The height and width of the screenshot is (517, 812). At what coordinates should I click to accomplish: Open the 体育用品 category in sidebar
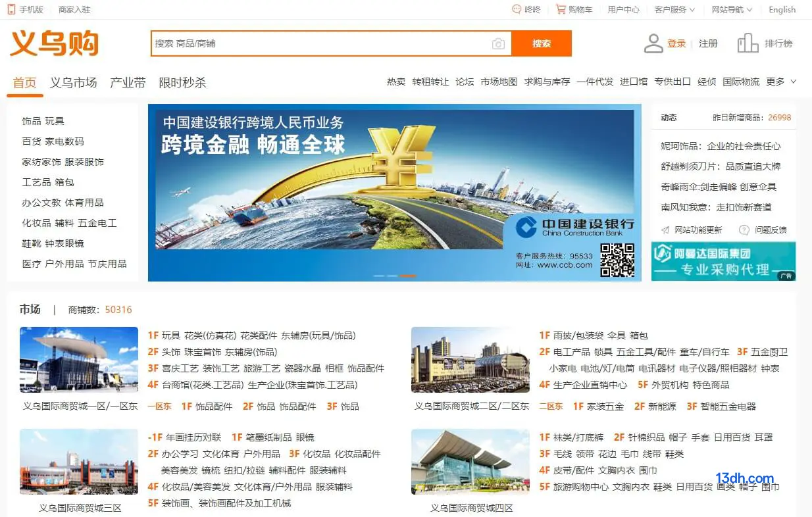pos(84,203)
